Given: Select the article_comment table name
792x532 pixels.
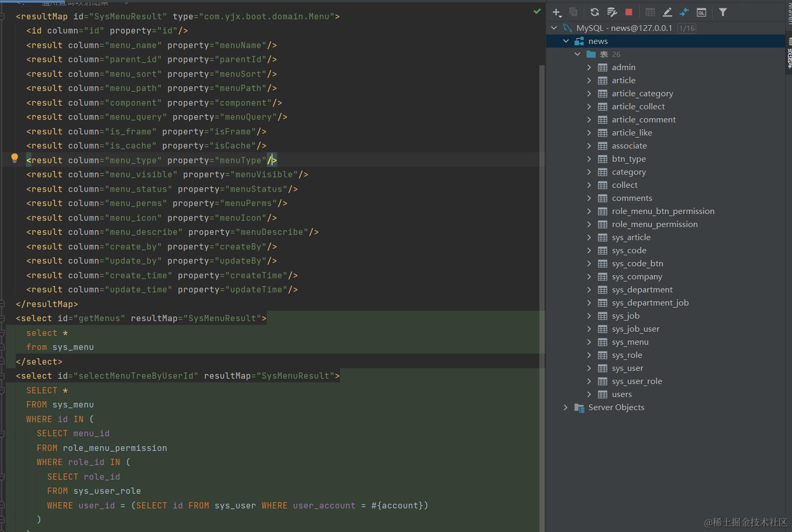Looking at the screenshot, I should coord(644,120).
